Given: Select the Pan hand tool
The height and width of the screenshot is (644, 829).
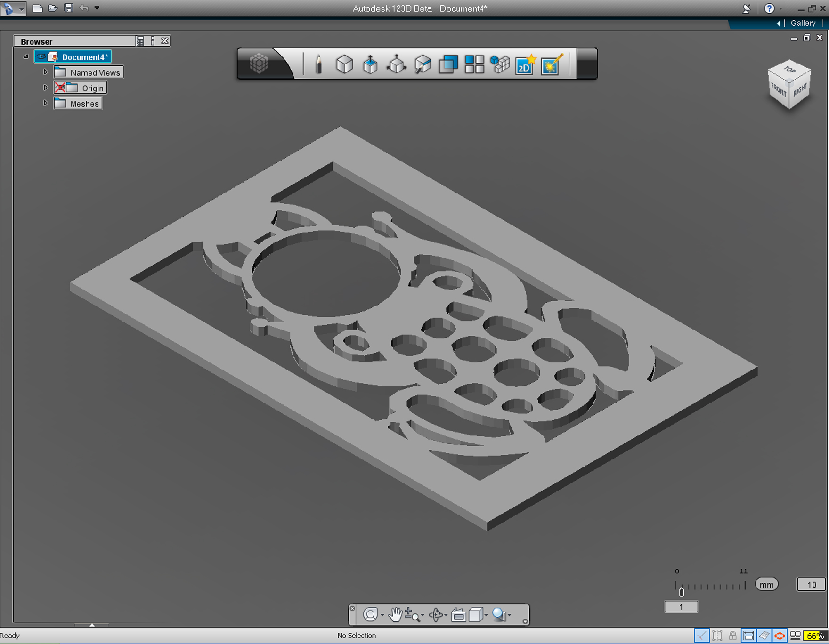Looking at the screenshot, I should 395,614.
